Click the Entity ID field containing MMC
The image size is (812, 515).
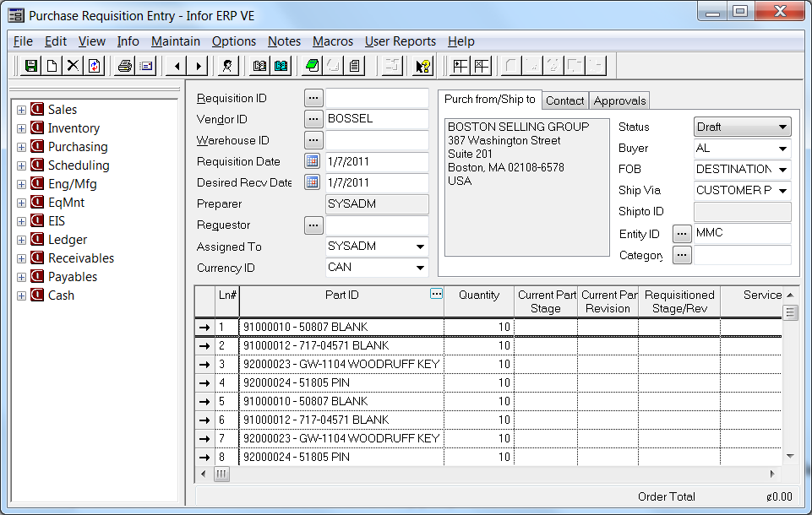pos(742,233)
